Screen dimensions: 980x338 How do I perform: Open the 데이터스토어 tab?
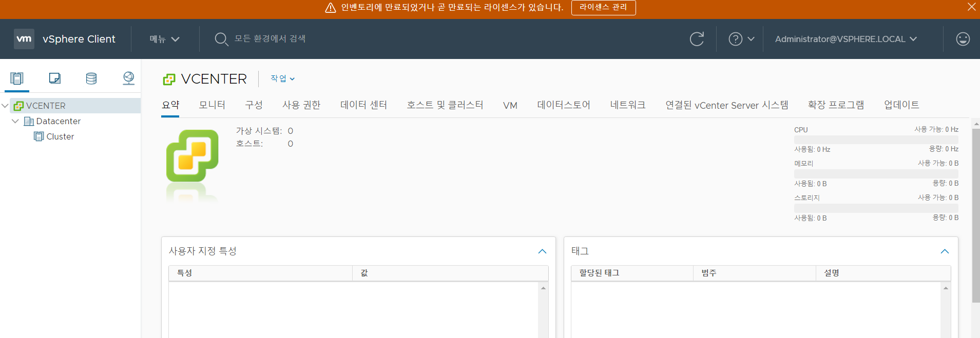[564, 105]
